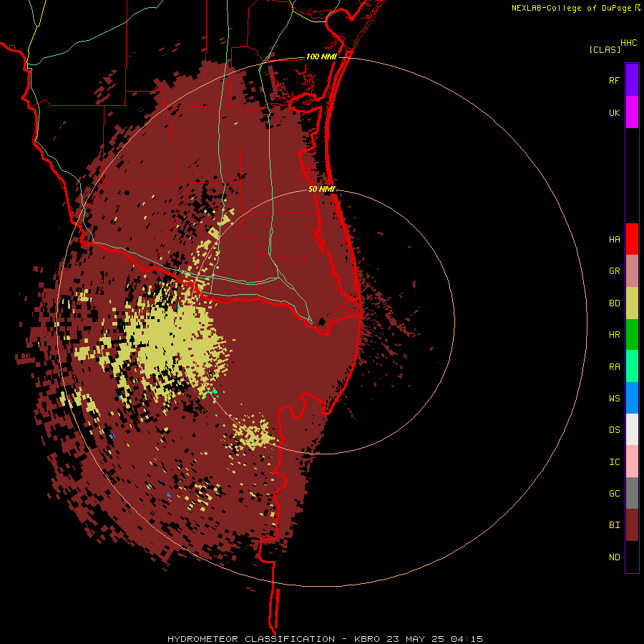Click the 'HHC' product code text

point(629,43)
